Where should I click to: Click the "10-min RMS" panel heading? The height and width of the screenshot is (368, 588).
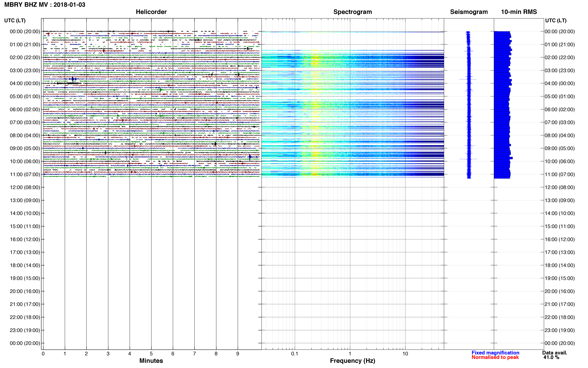[519, 12]
